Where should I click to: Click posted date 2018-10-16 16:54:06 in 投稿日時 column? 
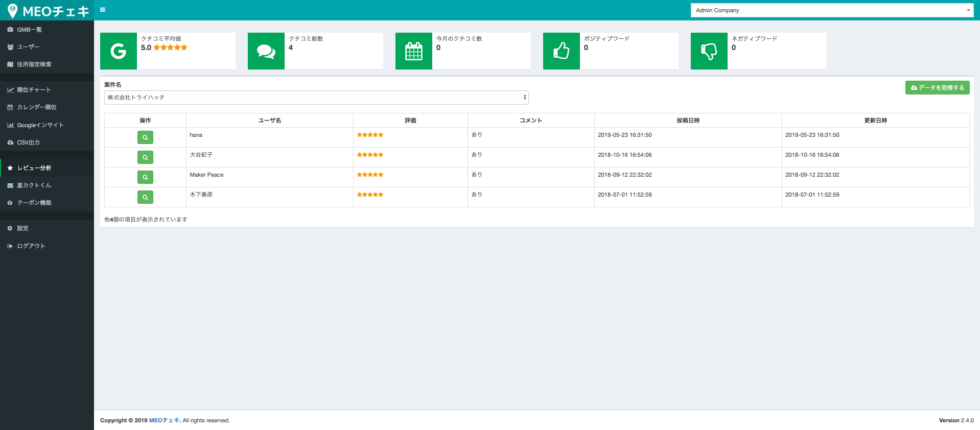click(x=625, y=155)
